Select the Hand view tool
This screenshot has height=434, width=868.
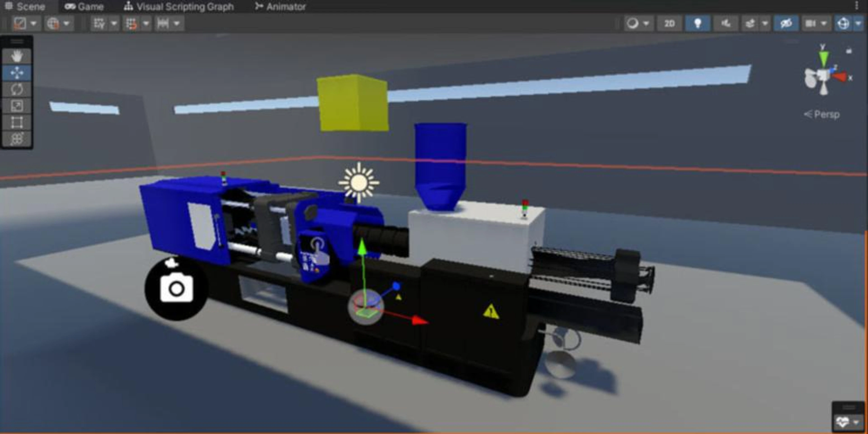(x=17, y=56)
